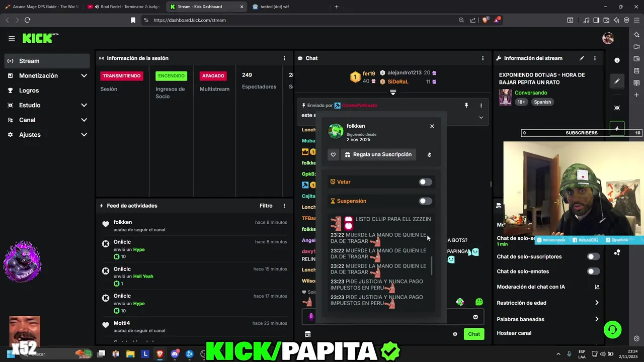Open chat settings gear icon

[455, 334]
